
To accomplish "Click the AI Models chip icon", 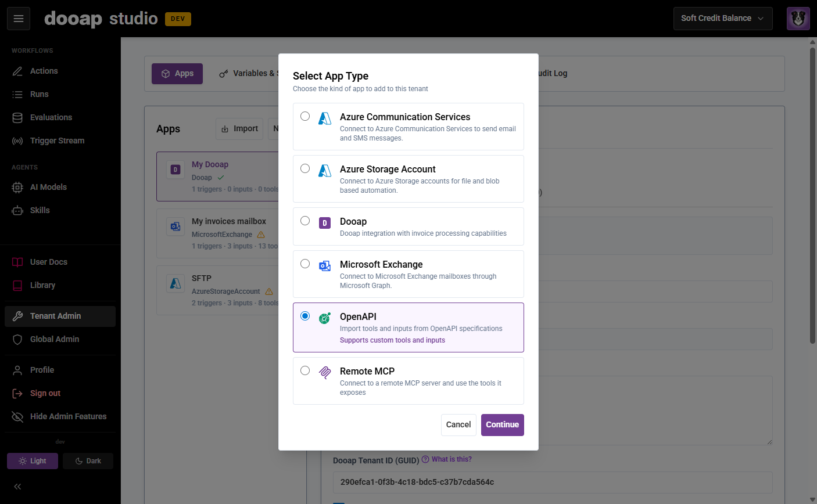I will 17,187.
